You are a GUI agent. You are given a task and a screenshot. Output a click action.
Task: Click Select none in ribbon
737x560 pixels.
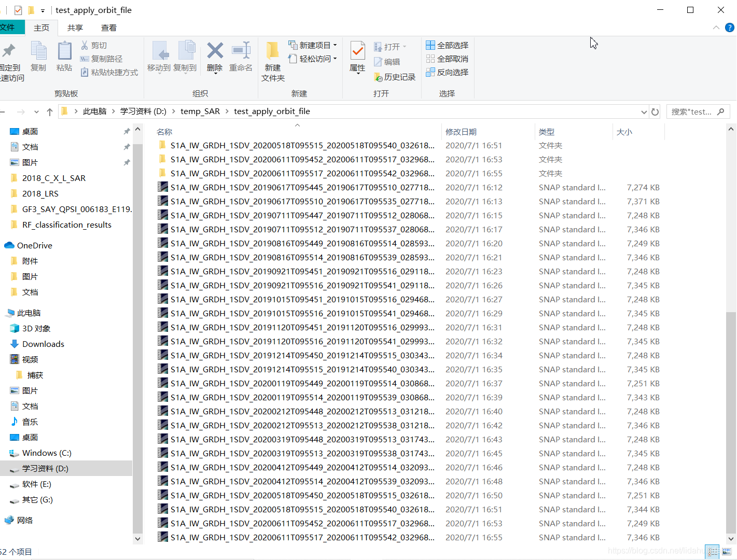tap(447, 59)
